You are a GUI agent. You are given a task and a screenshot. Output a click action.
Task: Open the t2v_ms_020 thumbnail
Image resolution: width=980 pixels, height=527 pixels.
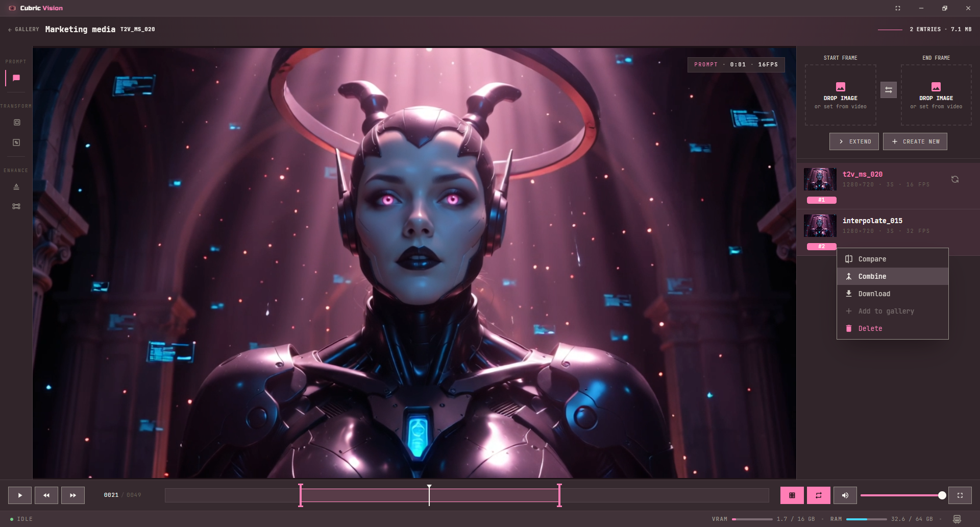[x=820, y=179]
